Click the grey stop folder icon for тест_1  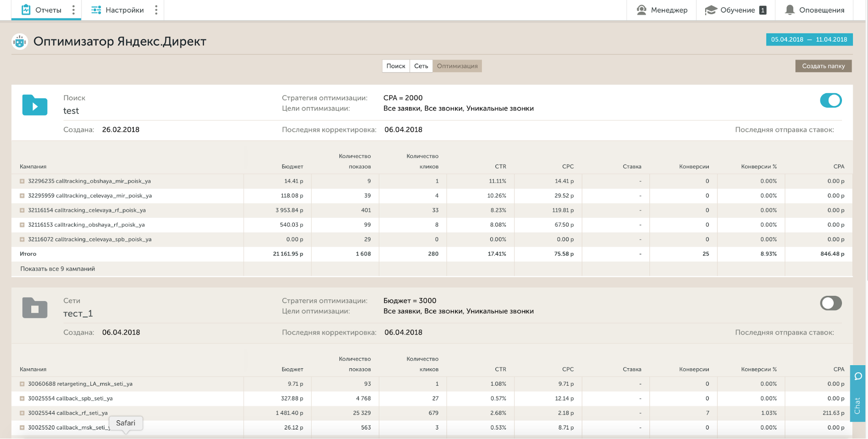coord(35,308)
